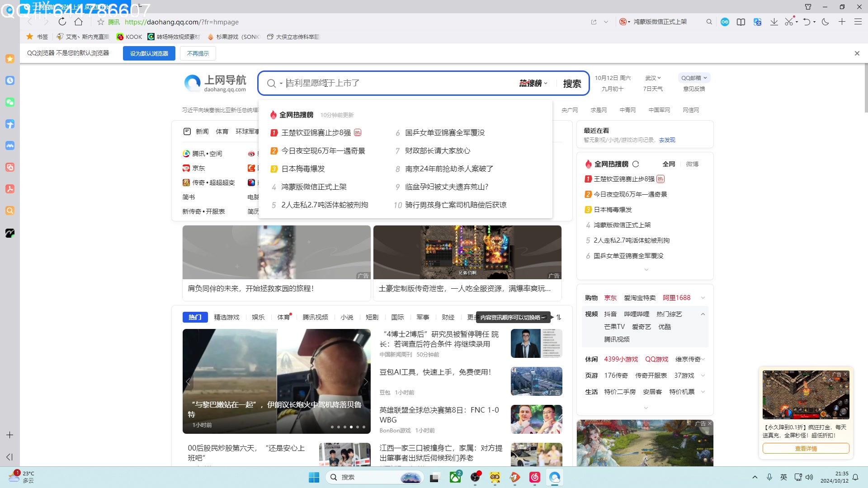This screenshot has height=488, width=868.
Task: Open the Sogou search engine dropdown
Action: tap(624, 22)
